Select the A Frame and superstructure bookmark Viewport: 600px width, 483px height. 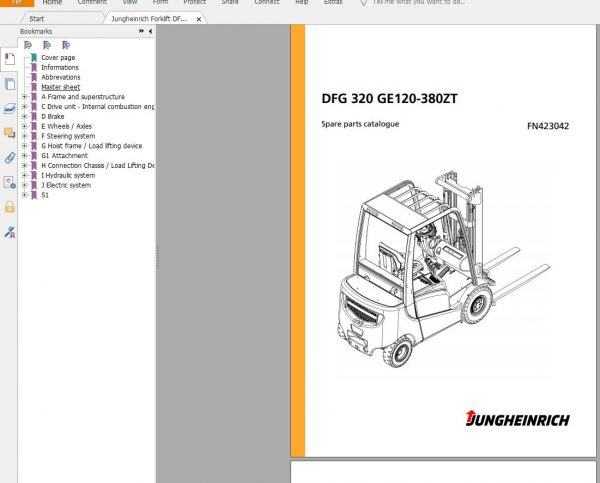coord(83,97)
